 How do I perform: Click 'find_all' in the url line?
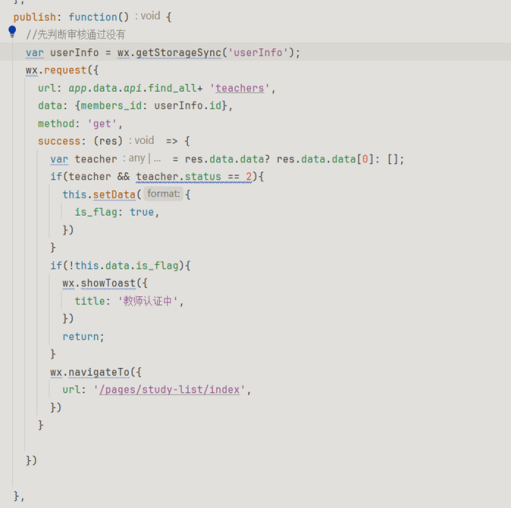pos(172,88)
